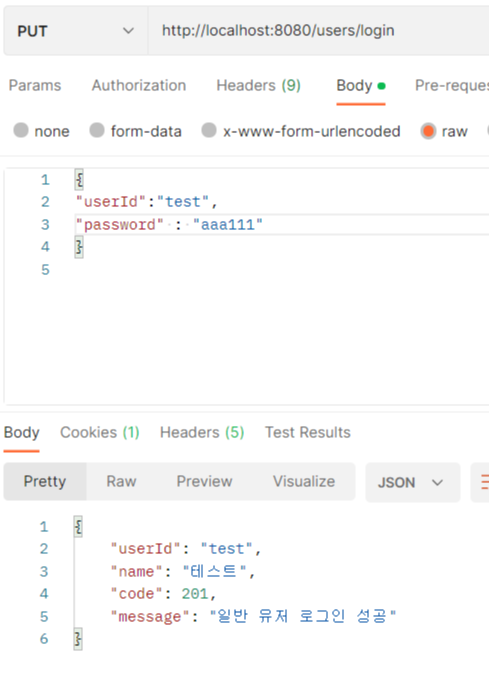Switch to the Raw response view
The height and width of the screenshot is (677, 489).
pyautogui.click(x=121, y=481)
